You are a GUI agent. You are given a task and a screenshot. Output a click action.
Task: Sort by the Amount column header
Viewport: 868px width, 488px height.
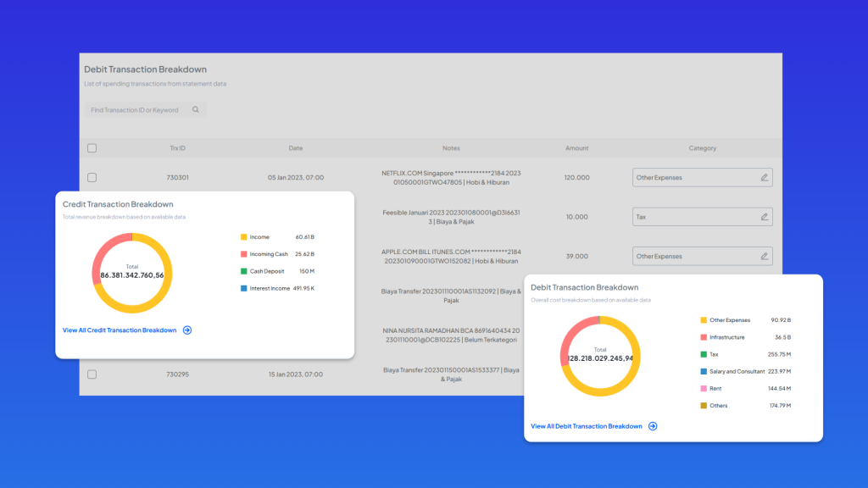coord(576,148)
